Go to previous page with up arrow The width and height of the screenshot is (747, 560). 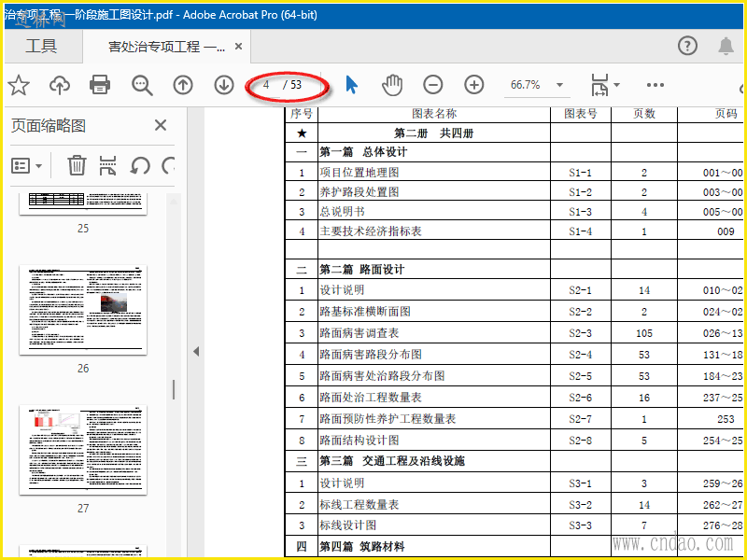(183, 85)
